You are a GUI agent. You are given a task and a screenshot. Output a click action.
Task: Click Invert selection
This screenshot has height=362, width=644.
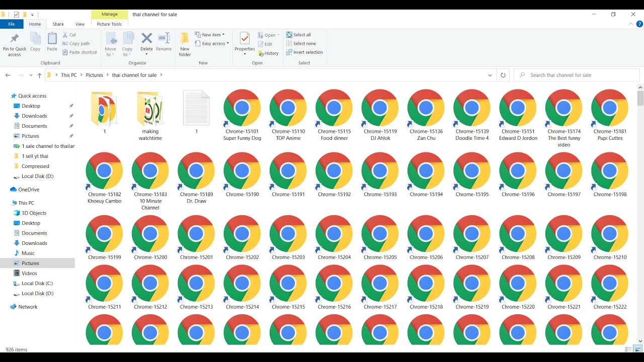click(304, 52)
